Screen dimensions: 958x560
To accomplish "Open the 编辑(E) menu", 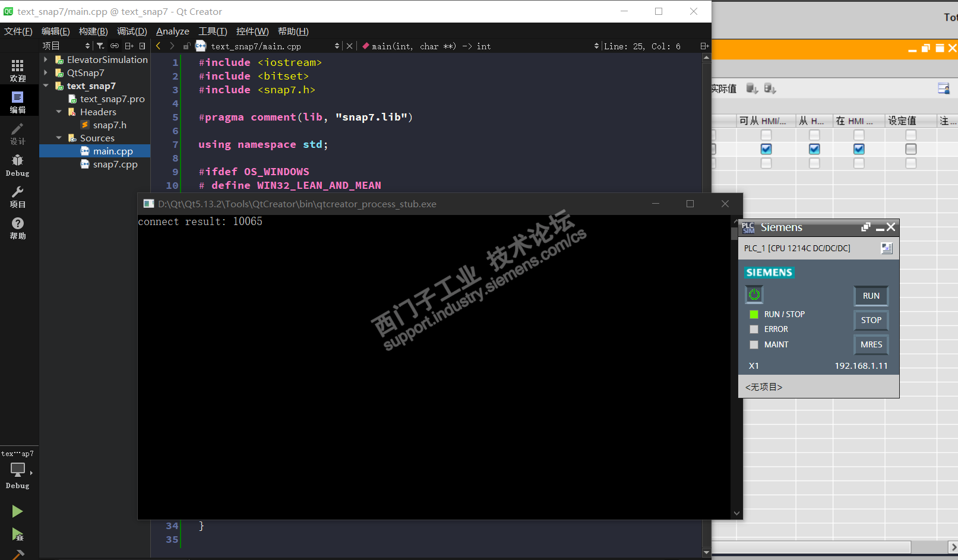I will pyautogui.click(x=55, y=31).
